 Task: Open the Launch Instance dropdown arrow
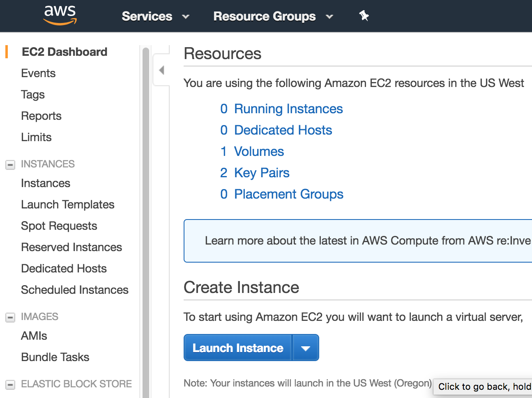[306, 348]
